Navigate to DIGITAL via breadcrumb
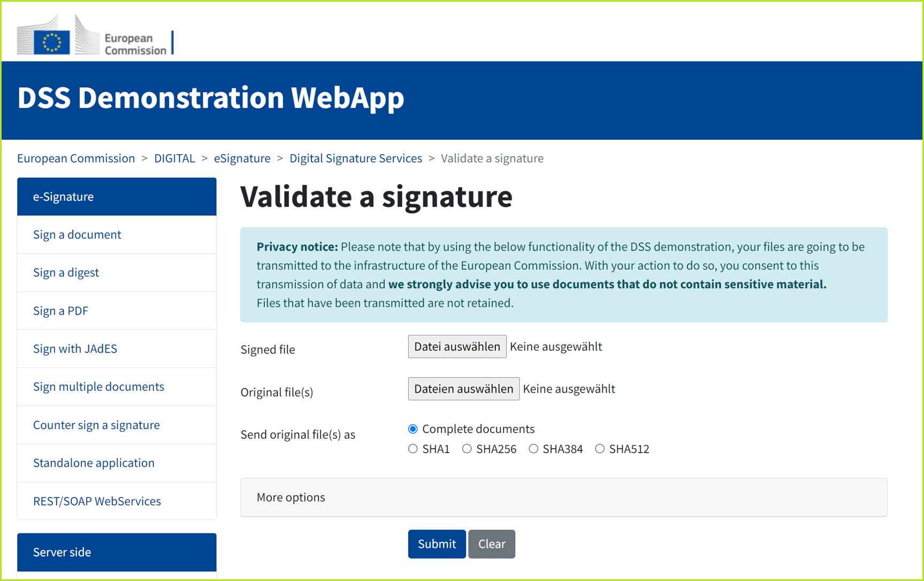This screenshot has height=581, width=924. coord(174,158)
